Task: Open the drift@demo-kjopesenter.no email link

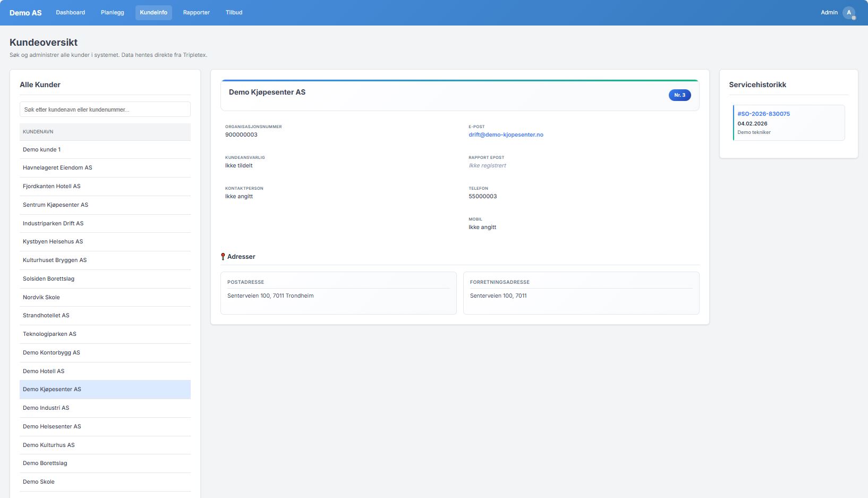Action: pyautogui.click(x=506, y=135)
